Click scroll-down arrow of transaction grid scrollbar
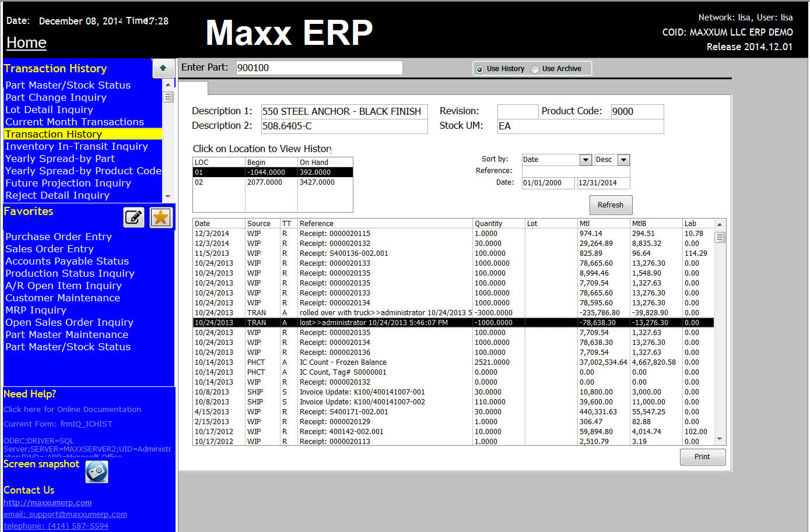810x532 pixels. click(x=720, y=439)
